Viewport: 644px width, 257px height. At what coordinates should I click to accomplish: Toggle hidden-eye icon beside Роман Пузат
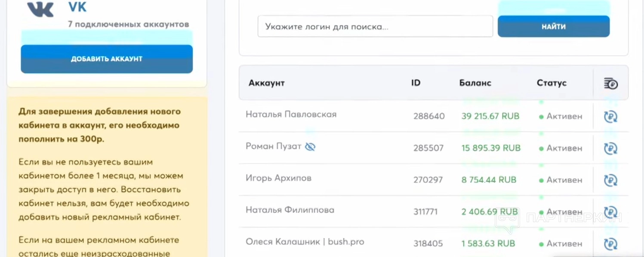click(x=310, y=147)
